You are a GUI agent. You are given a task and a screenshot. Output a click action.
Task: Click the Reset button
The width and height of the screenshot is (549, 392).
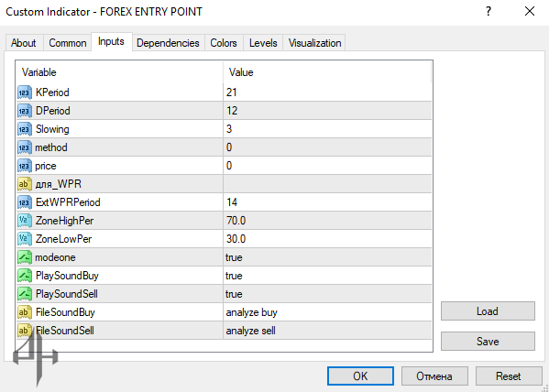[509, 376]
